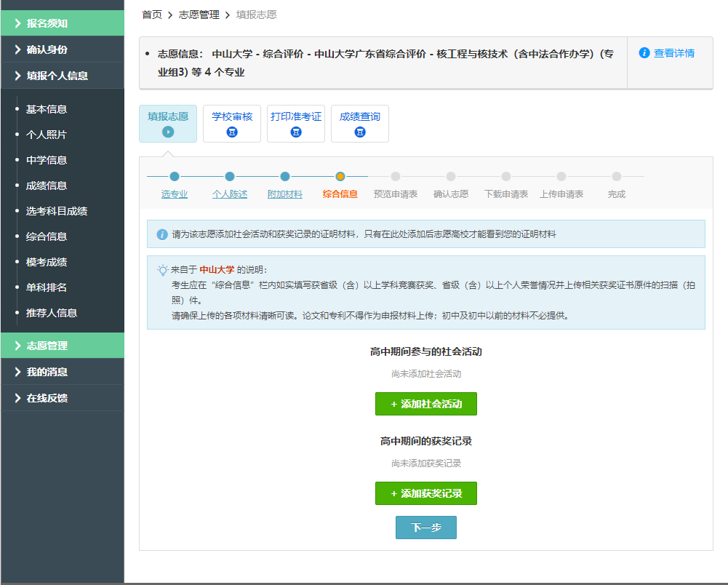Viewport: 728px width, 585px height.
Task: Open 基本信息 in the sidebar
Action: (47, 109)
